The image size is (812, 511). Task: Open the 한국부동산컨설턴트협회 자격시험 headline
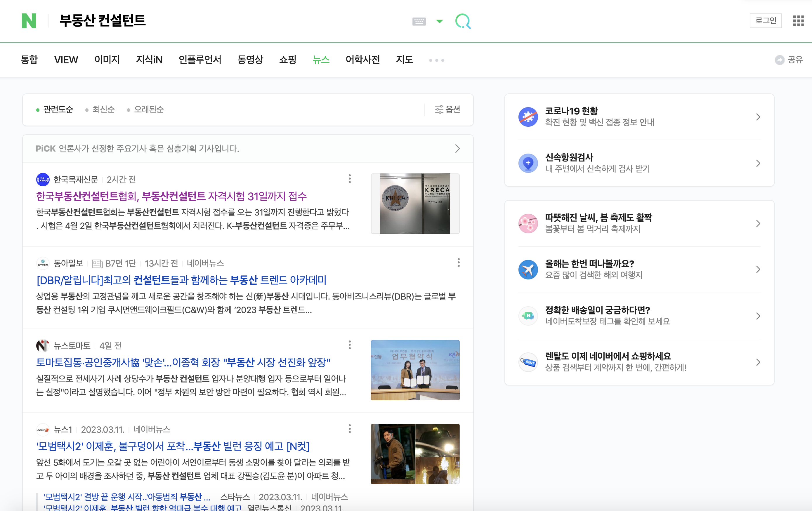(x=171, y=196)
